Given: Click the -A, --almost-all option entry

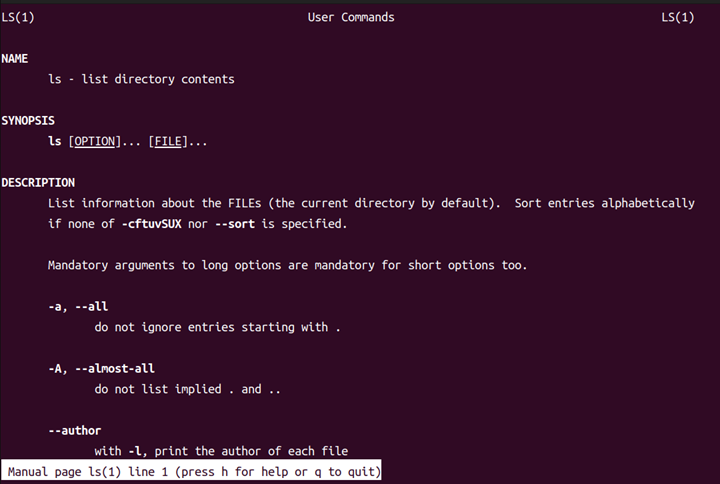Looking at the screenshot, I should click(x=101, y=369).
